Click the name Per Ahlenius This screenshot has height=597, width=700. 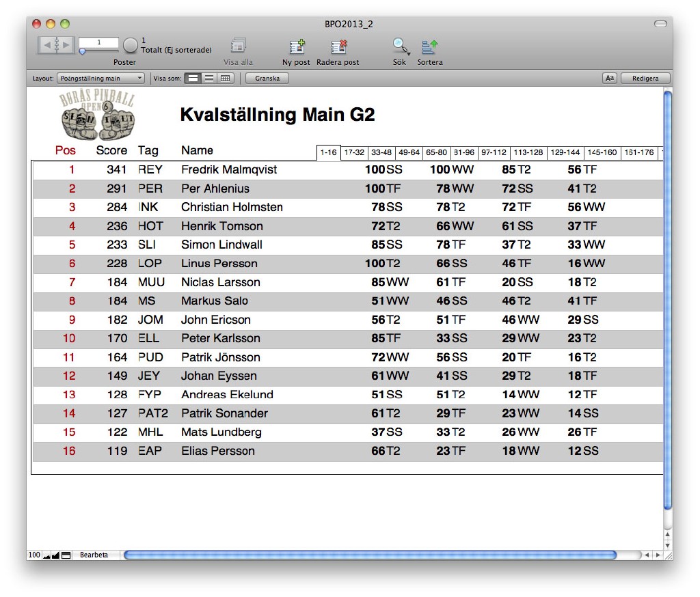215,189
